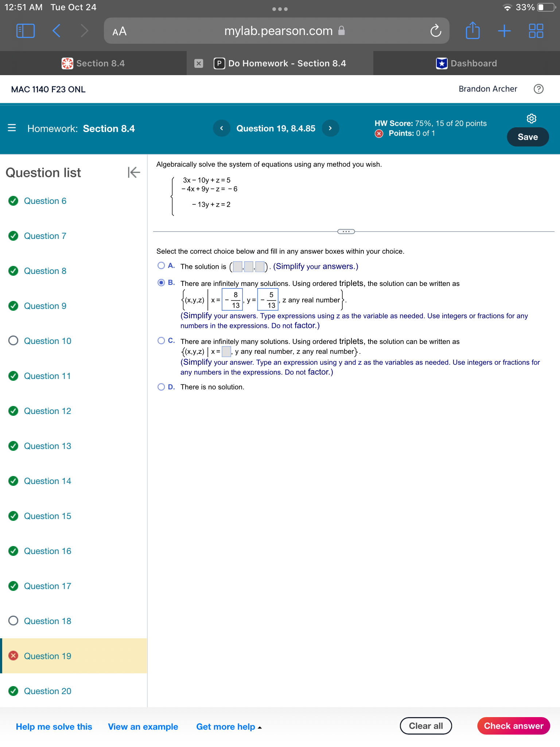Click Brandon Archer user name
This screenshot has height=747, width=560.
(488, 89)
